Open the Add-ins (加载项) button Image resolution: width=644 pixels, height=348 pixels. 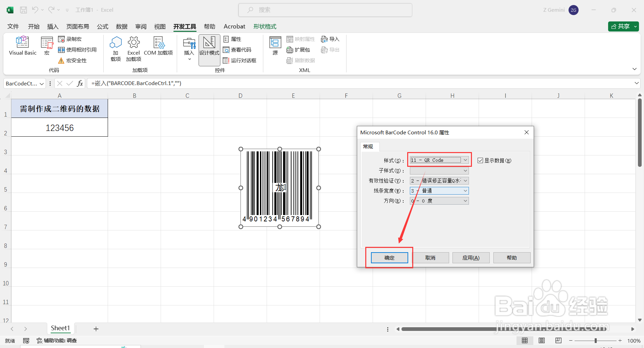116,49
